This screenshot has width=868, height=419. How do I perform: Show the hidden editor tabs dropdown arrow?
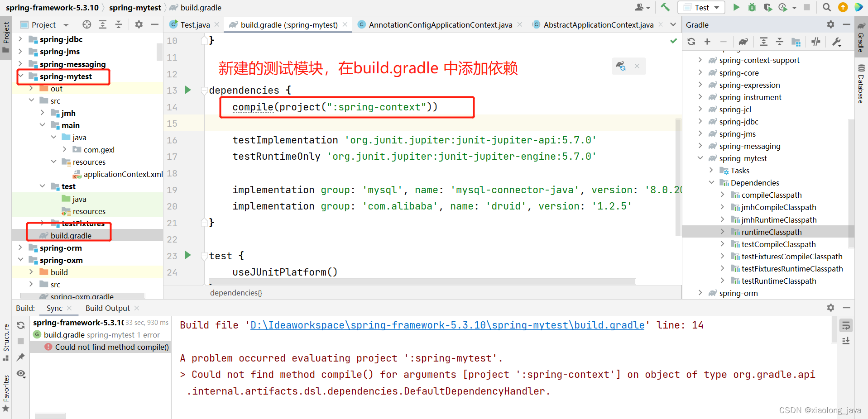click(673, 24)
